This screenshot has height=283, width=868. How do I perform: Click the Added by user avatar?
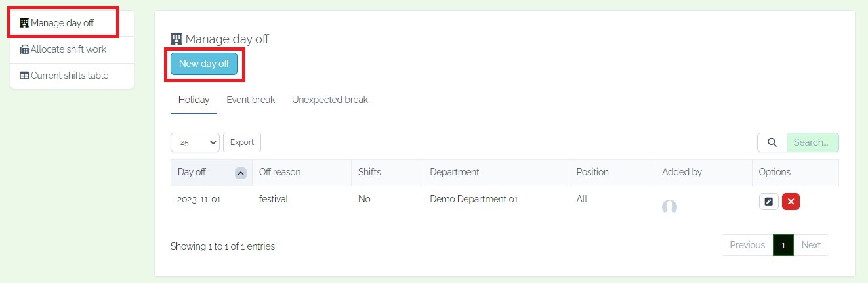pyautogui.click(x=669, y=207)
